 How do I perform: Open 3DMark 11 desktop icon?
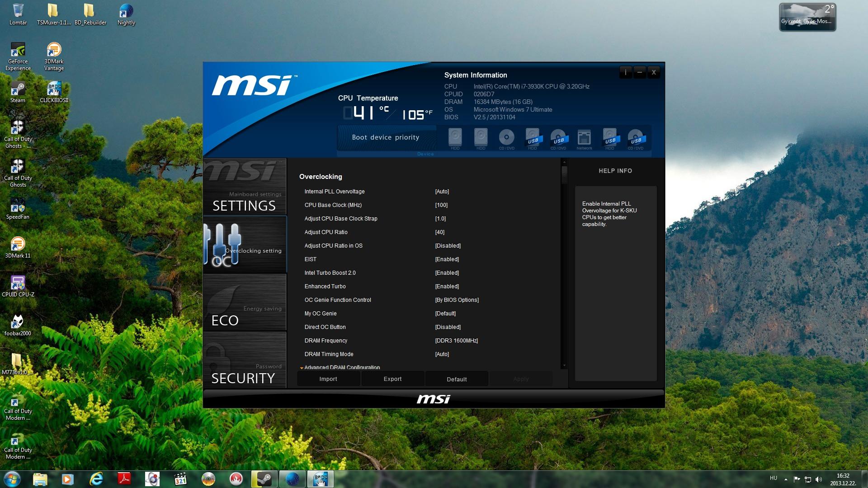point(18,248)
